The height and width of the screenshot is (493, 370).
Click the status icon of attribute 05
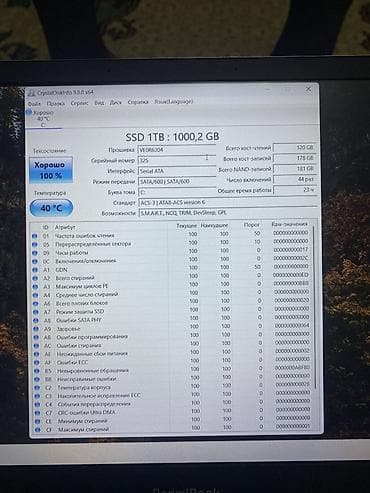point(35,245)
